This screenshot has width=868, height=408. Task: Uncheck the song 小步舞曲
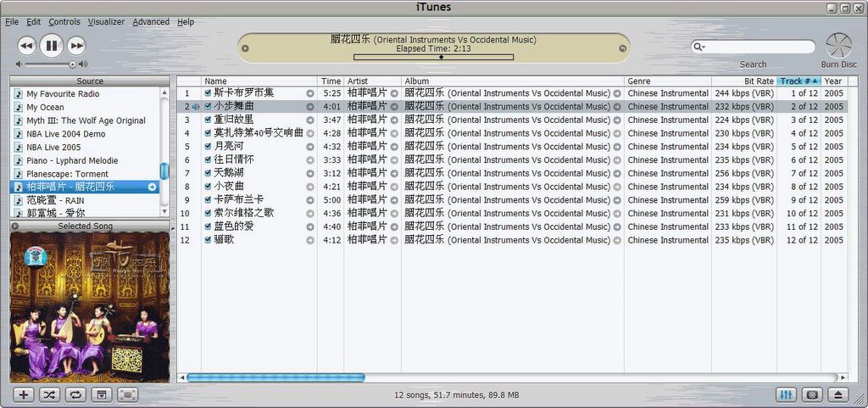(x=208, y=106)
